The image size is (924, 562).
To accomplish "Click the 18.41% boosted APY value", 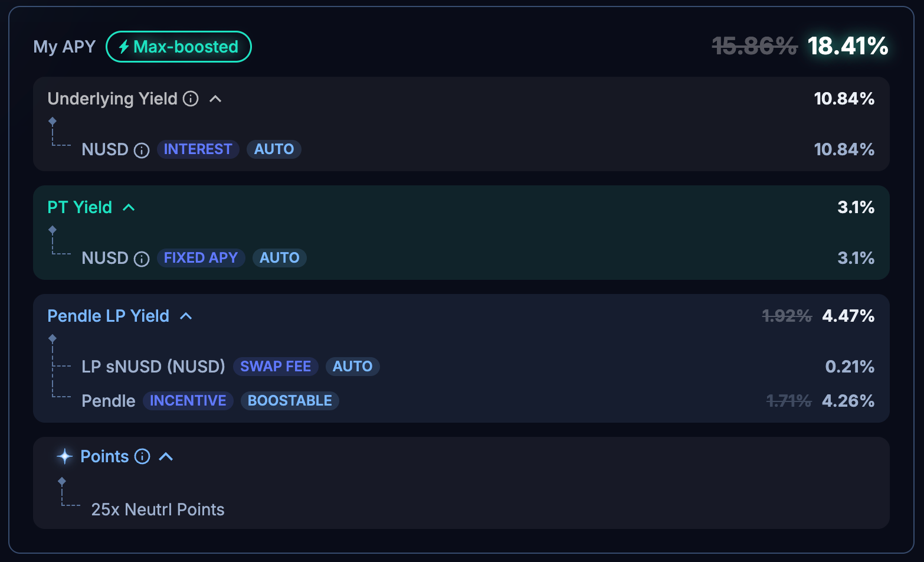I will click(847, 46).
